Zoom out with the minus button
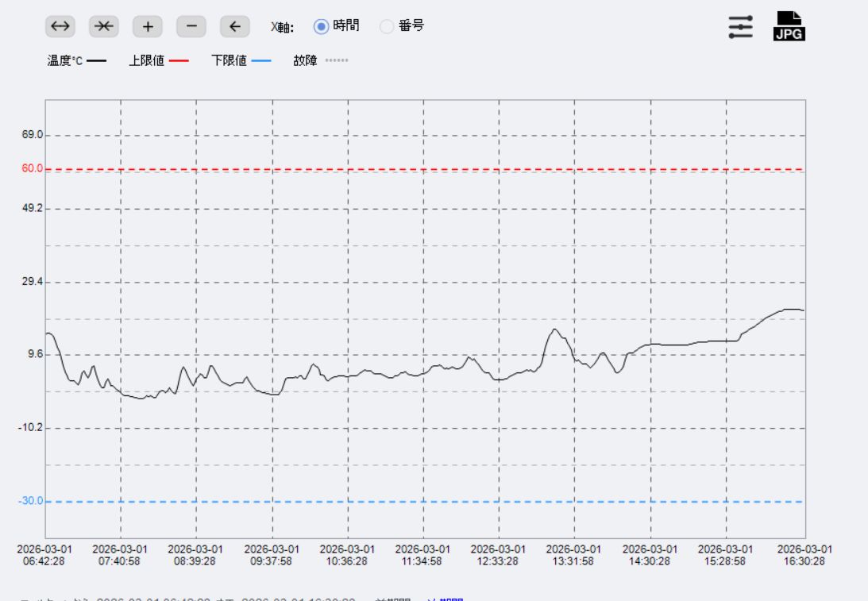This screenshot has width=868, height=601. [191, 26]
